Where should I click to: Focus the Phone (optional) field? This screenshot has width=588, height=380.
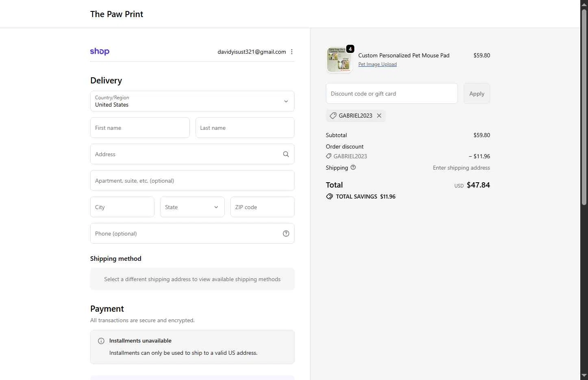(x=192, y=234)
